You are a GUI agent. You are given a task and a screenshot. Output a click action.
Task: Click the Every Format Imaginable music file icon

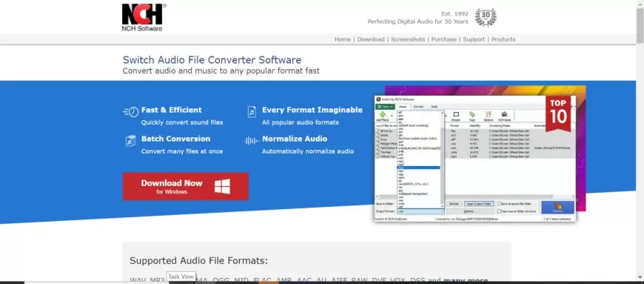[x=252, y=111]
